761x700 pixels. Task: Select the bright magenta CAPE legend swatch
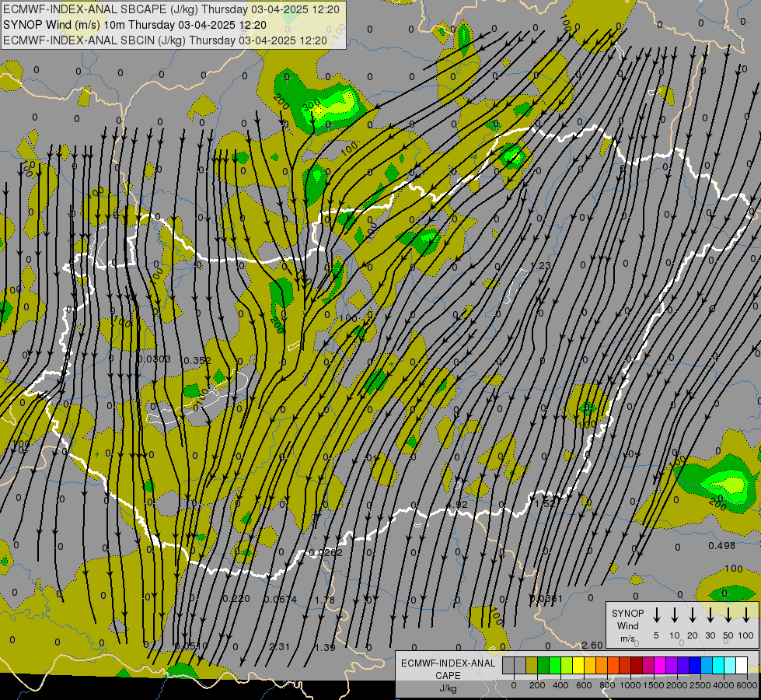(660, 666)
